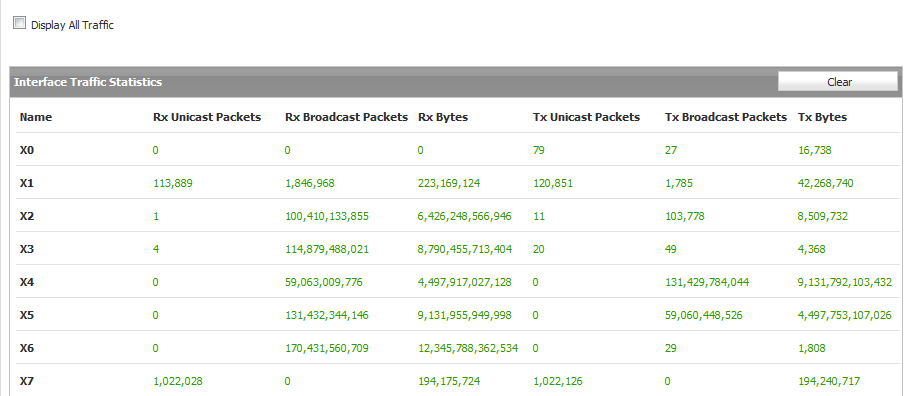Select the X3 interface row name
Screen dimensions: 910x396
click(27, 249)
